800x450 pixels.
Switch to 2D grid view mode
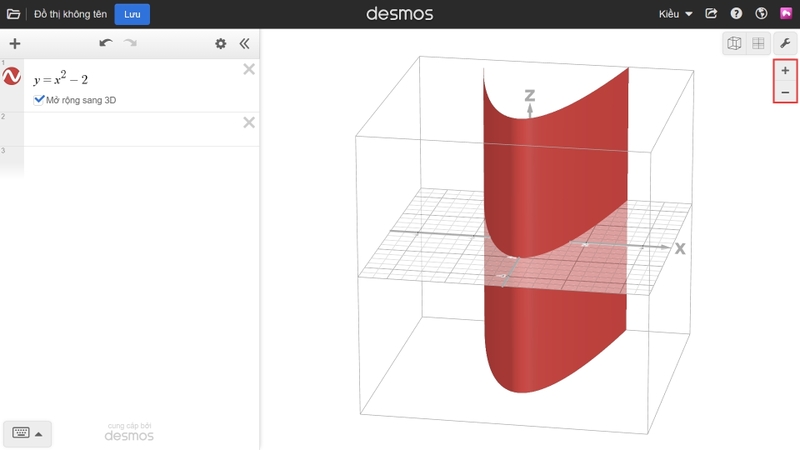click(x=758, y=43)
